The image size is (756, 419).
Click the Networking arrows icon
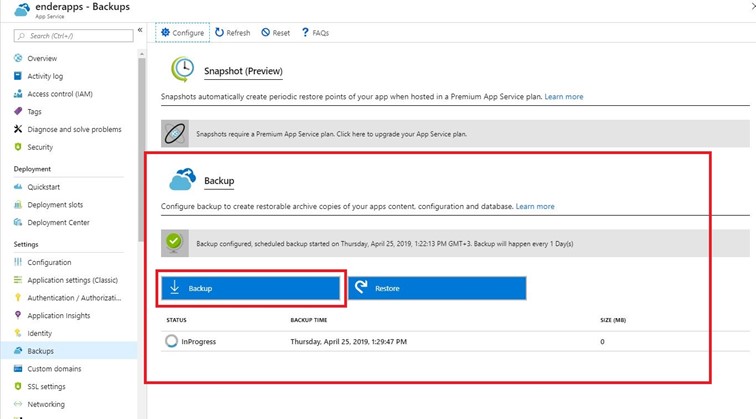[18, 404]
